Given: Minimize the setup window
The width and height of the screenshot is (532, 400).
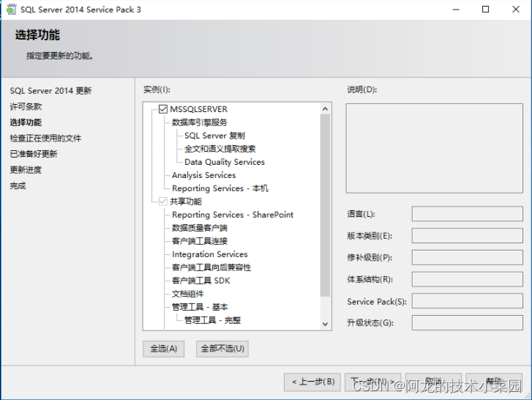Looking at the screenshot, I should coord(456,10).
